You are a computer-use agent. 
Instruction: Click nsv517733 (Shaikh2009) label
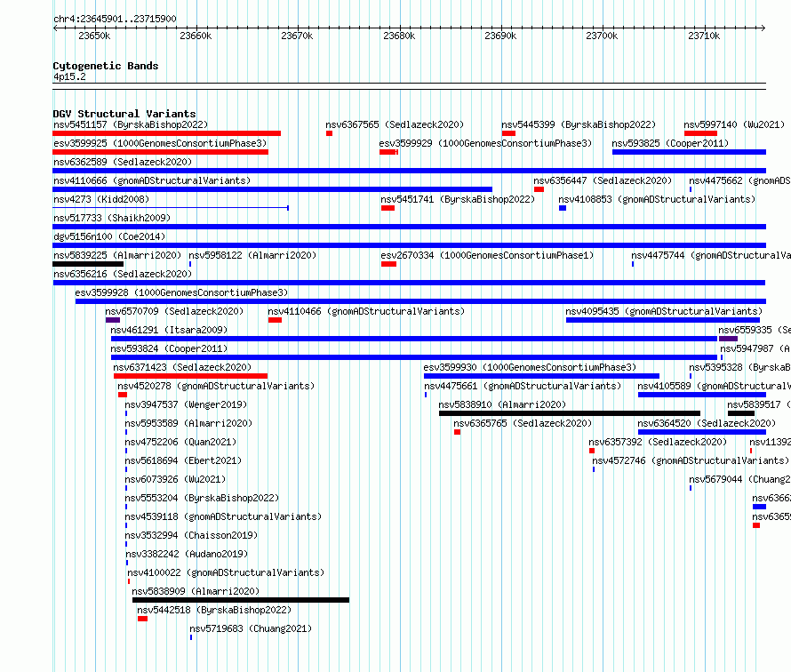point(112,218)
